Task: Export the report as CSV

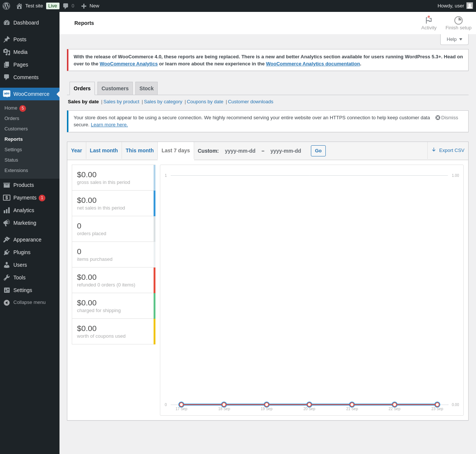Action: click(448, 150)
